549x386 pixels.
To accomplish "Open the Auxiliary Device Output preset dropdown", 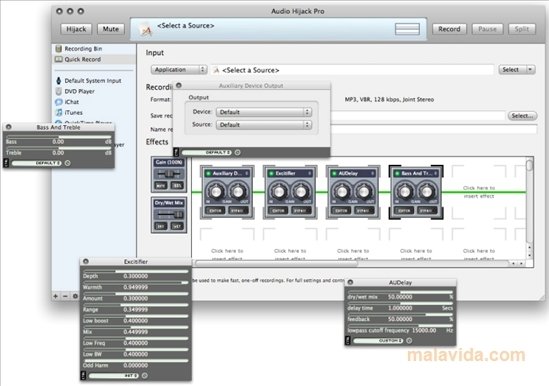I will click(207, 152).
